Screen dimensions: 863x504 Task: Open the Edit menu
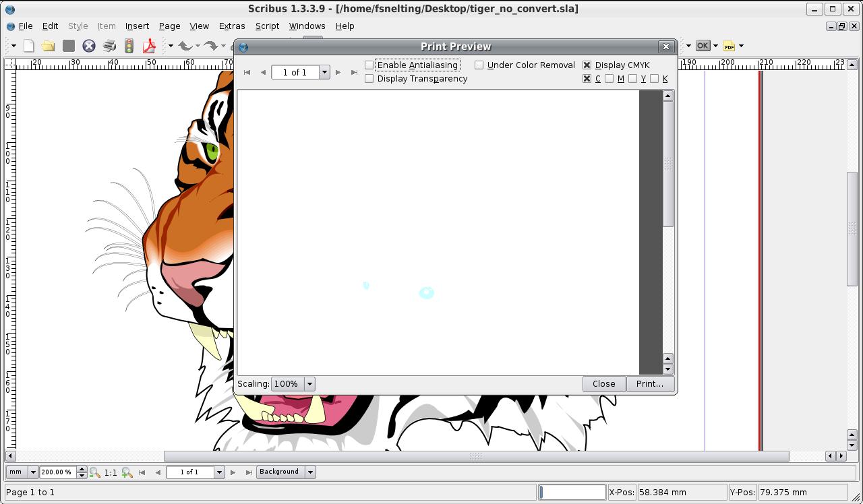coord(50,26)
